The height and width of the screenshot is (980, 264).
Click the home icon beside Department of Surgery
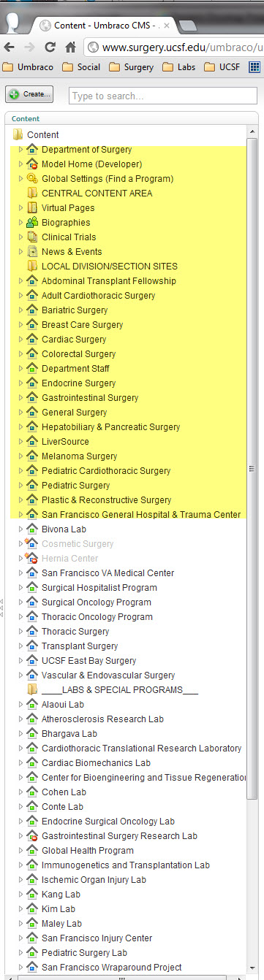32,149
